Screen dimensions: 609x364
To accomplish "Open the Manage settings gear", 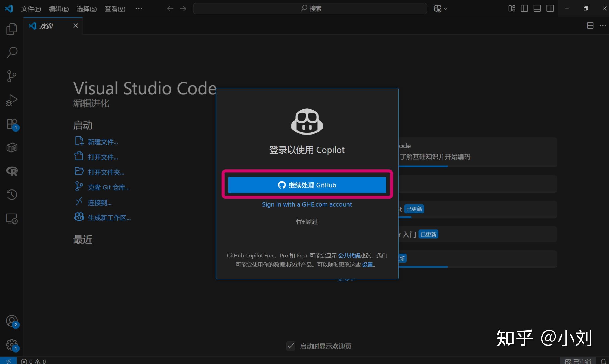I will [x=11, y=344].
